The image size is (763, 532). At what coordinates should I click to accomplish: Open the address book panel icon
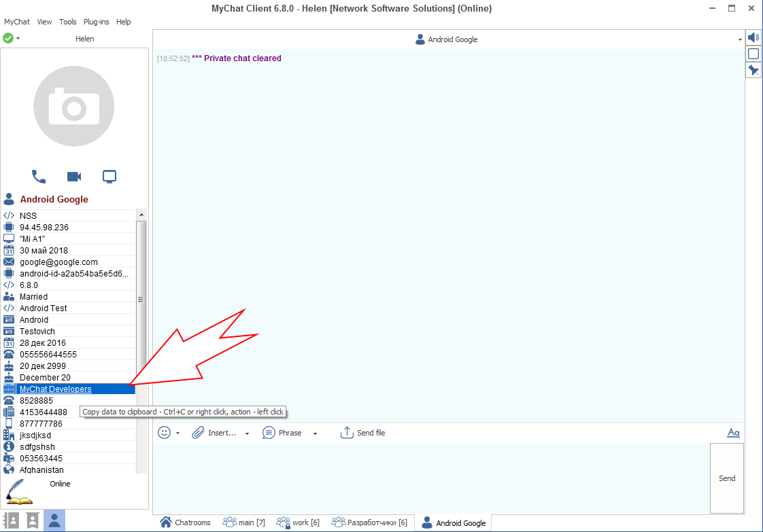[x=11, y=520]
